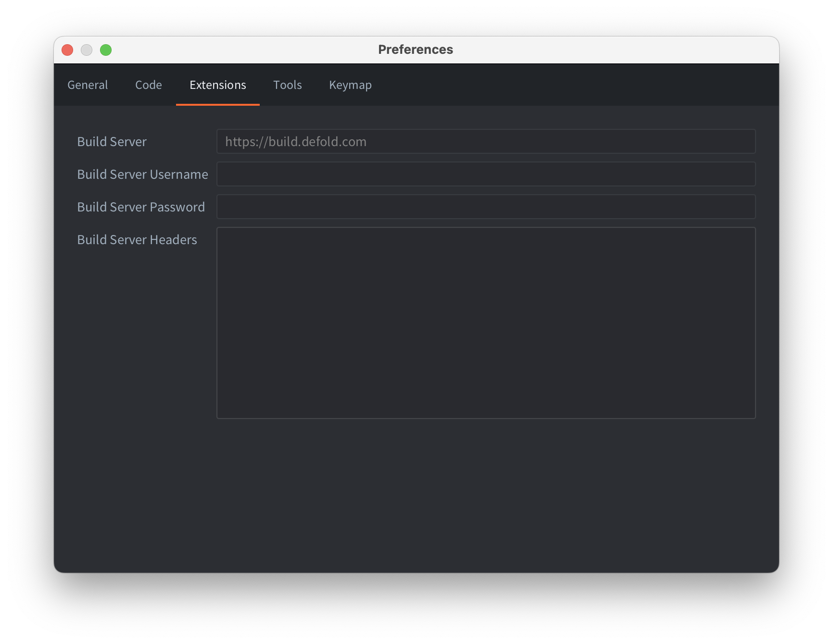Click into the Build Server Password field
Image resolution: width=833 pixels, height=644 pixels.
pos(486,207)
